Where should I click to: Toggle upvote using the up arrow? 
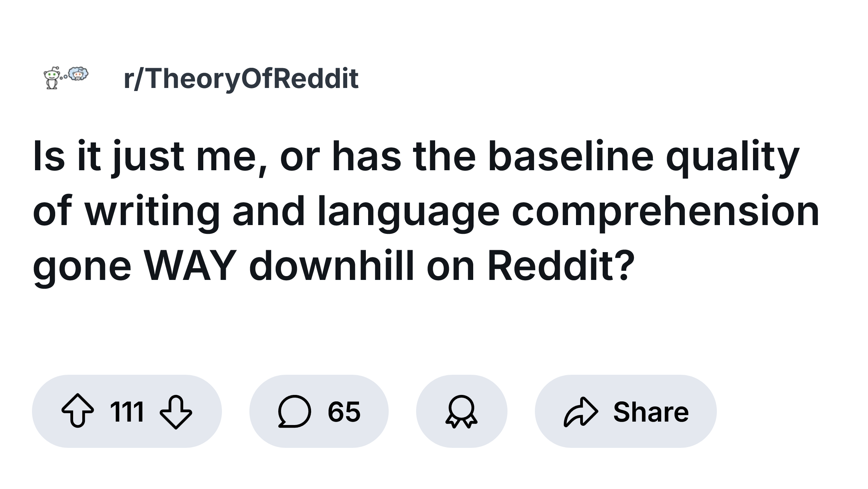point(78,412)
